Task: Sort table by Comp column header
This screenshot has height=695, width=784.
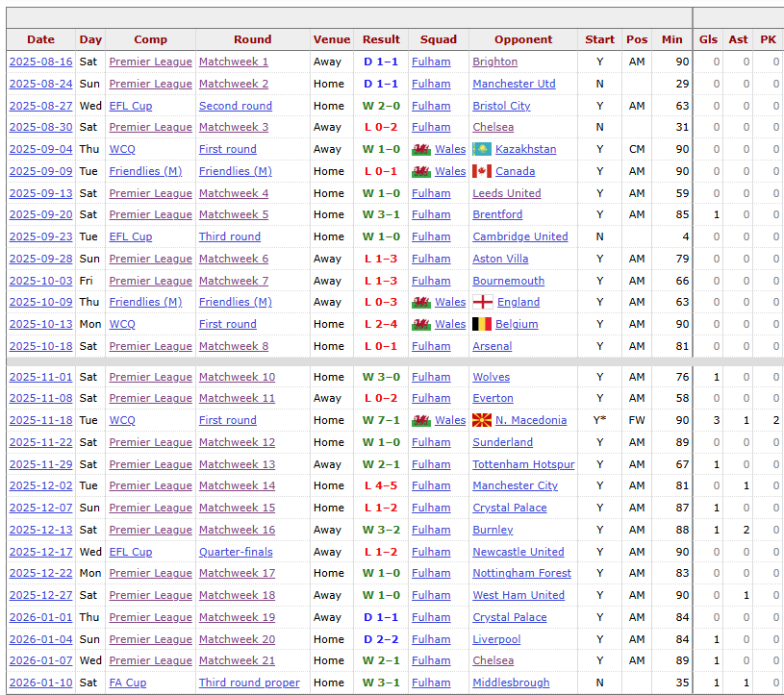Action: (x=150, y=39)
